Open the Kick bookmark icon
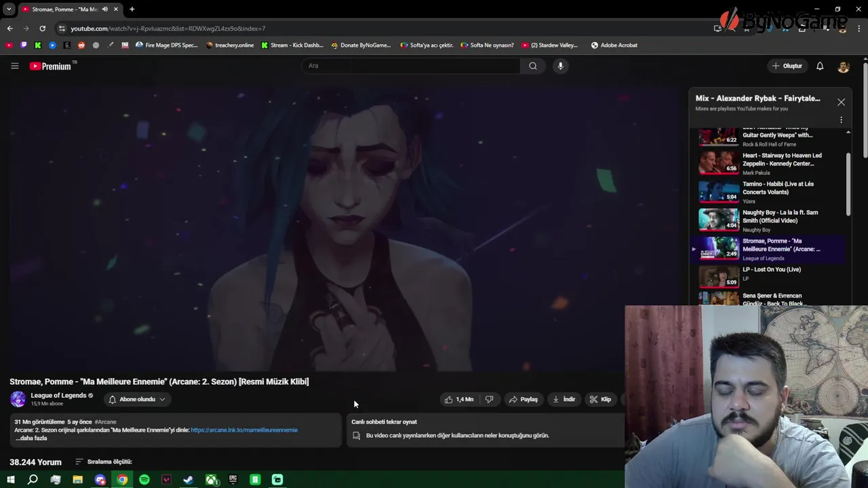The height and width of the screenshot is (488, 868). (x=37, y=45)
